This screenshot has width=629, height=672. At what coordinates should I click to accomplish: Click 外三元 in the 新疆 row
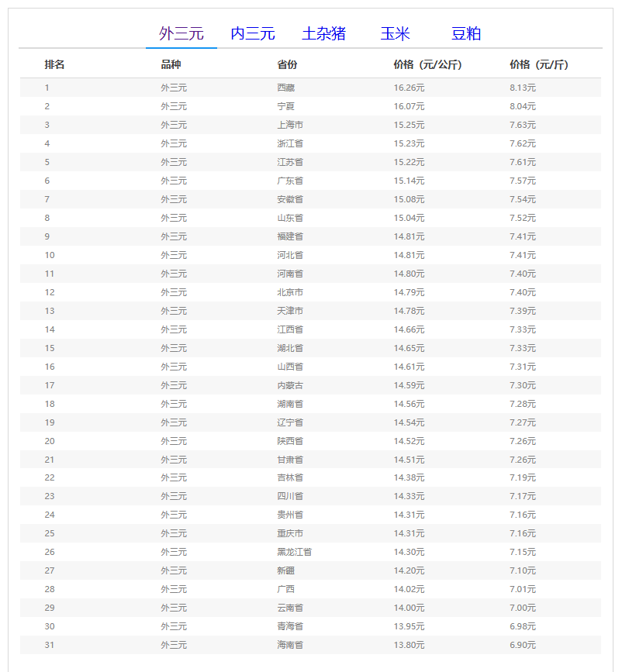(x=174, y=571)
